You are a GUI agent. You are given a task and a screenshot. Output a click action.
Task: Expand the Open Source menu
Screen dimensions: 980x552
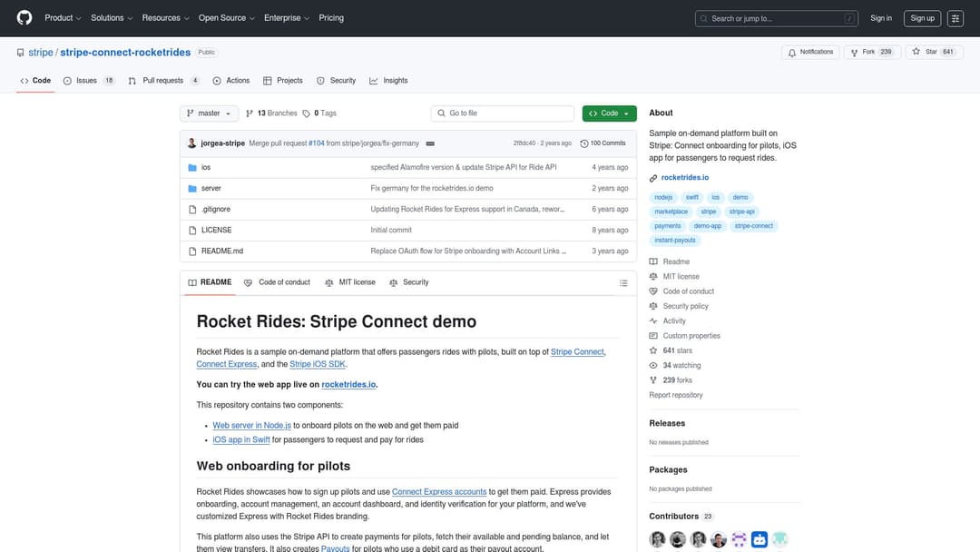coord(226,18)
